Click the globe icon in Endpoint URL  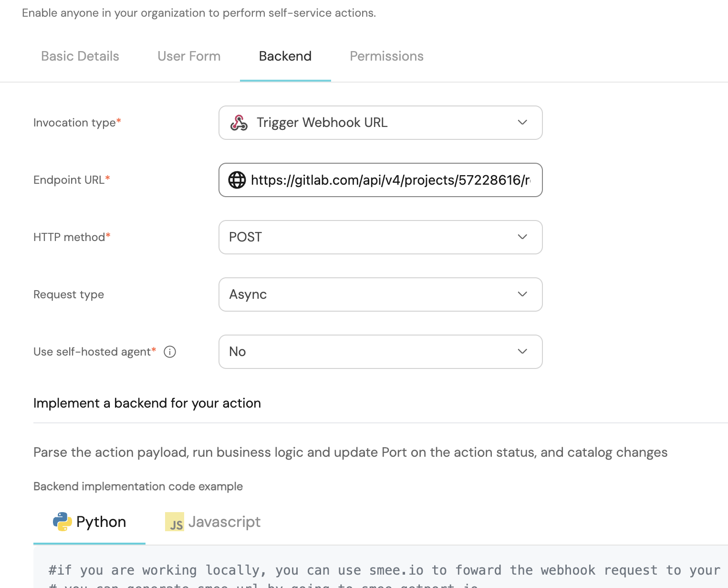237,180
